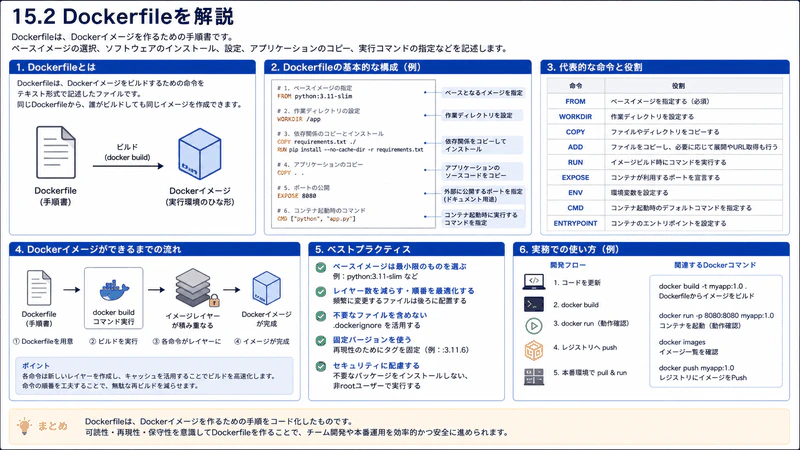Click the アプリケーションのソースコードをコピー annotation
Viewport: 800px width, 450px height.
point(483,171)
